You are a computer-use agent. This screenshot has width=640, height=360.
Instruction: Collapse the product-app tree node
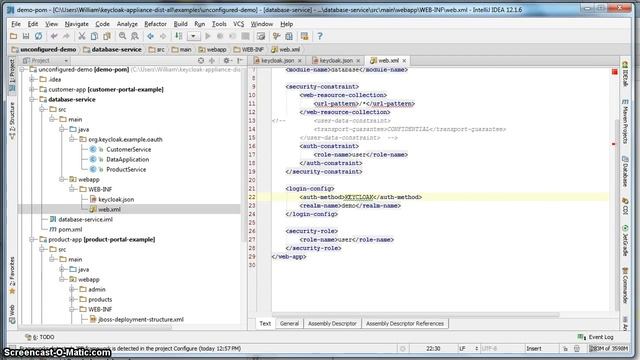[32, 239]
